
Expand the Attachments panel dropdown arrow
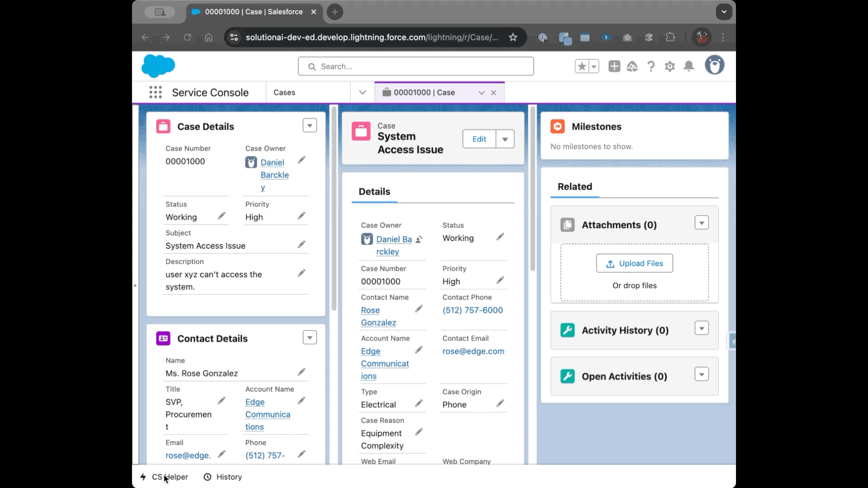pos(701,222)
